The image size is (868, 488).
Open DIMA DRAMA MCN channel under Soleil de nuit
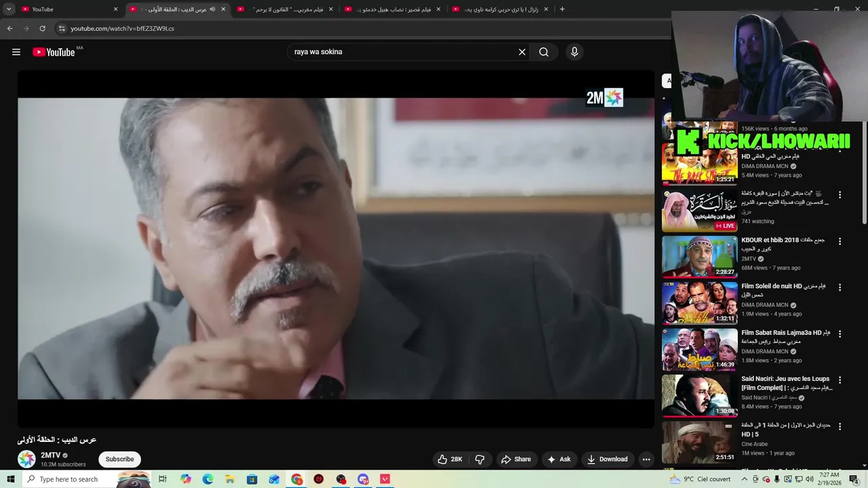point(765,305)
